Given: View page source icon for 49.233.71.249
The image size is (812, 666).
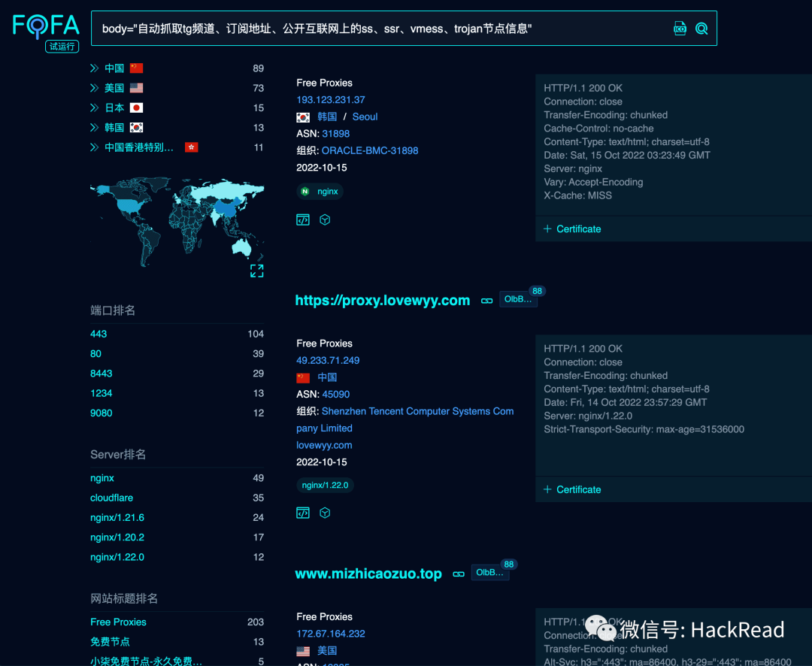Looking at the screenshot, I should pyautogui.click(x=303, y=513).
